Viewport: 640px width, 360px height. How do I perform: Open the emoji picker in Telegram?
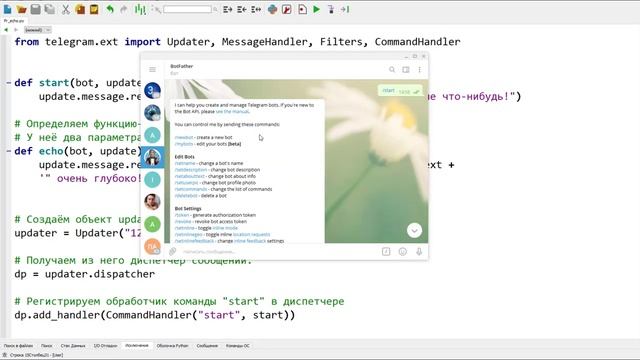402,251
